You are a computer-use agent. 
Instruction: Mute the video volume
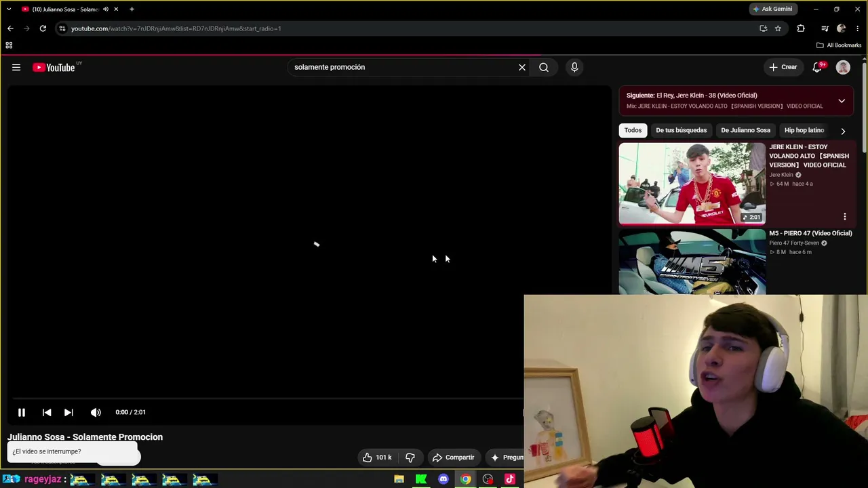coord(96,412)
